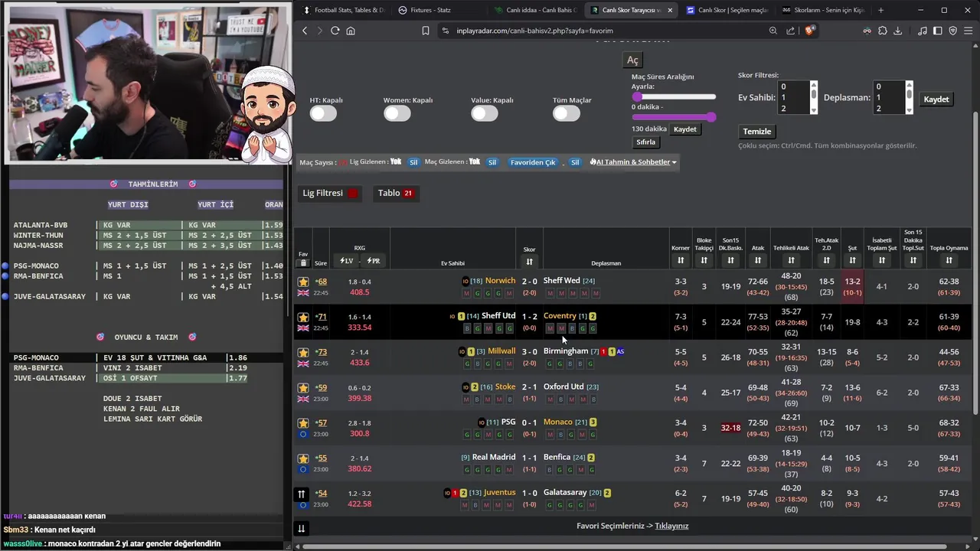The width and height of the screenshot is (980, 551).
Task: Click the favorite star for Millwall row
Action: click(x=303, y=352)
